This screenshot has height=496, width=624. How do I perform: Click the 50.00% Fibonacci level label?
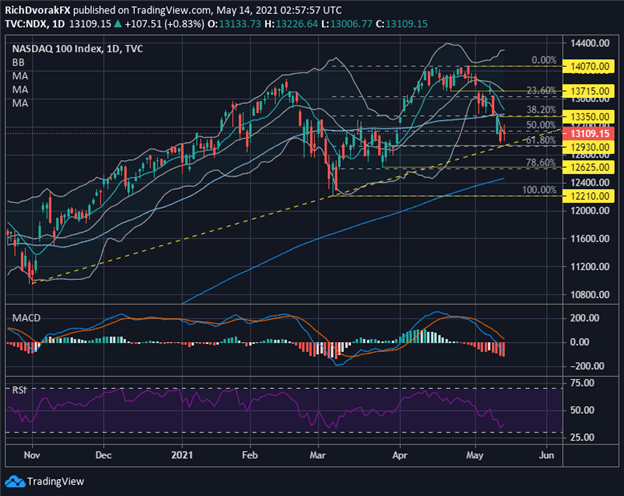click(541, 125)
